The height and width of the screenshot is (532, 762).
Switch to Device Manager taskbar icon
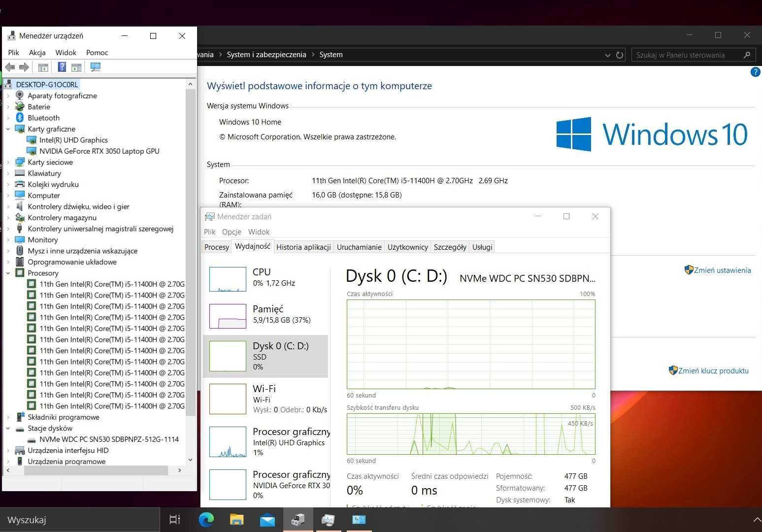pos(298,519)
